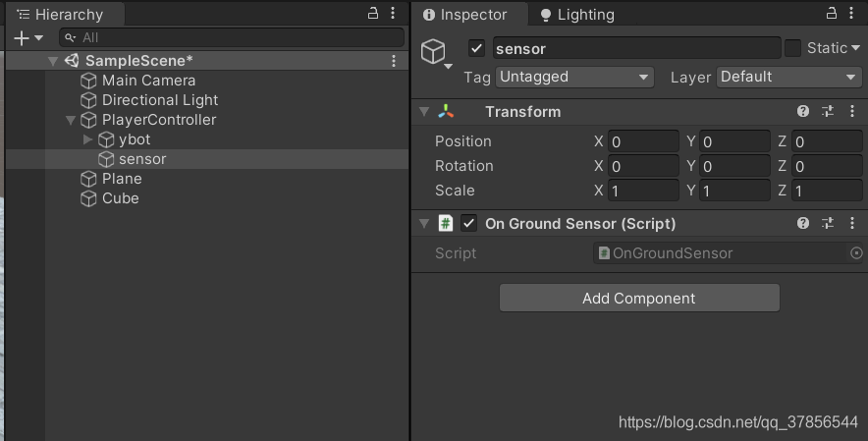Open the Inspector panel three-dot menu

[x=852, y=14]
